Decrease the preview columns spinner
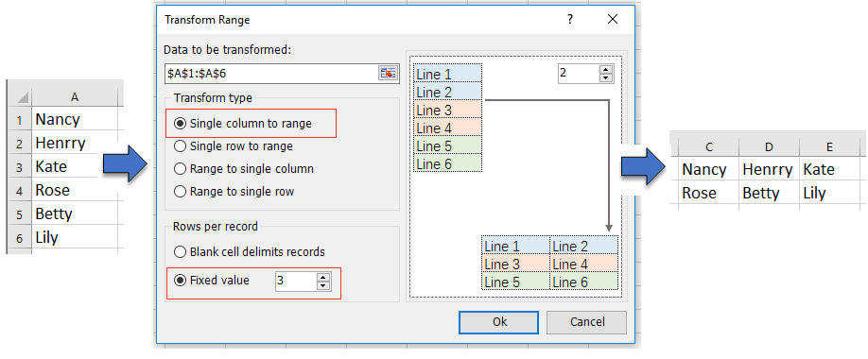Viewport: 868px width, 359px height. [606, 78]
